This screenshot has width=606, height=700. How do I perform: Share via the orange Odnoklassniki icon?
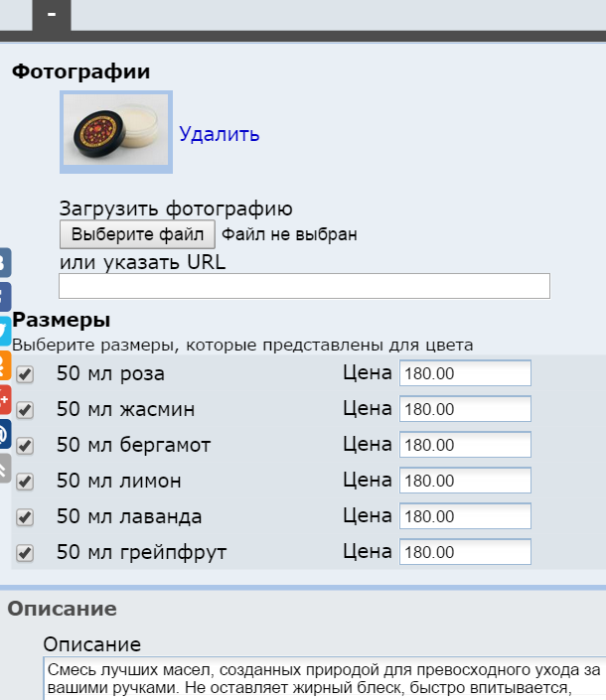coord(5,365)
